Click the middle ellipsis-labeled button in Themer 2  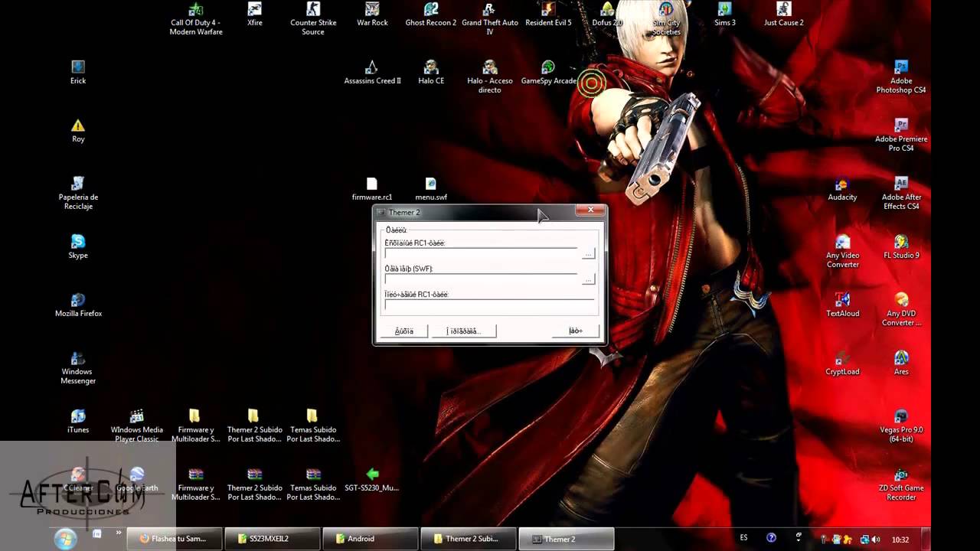[x=463, y=331]
